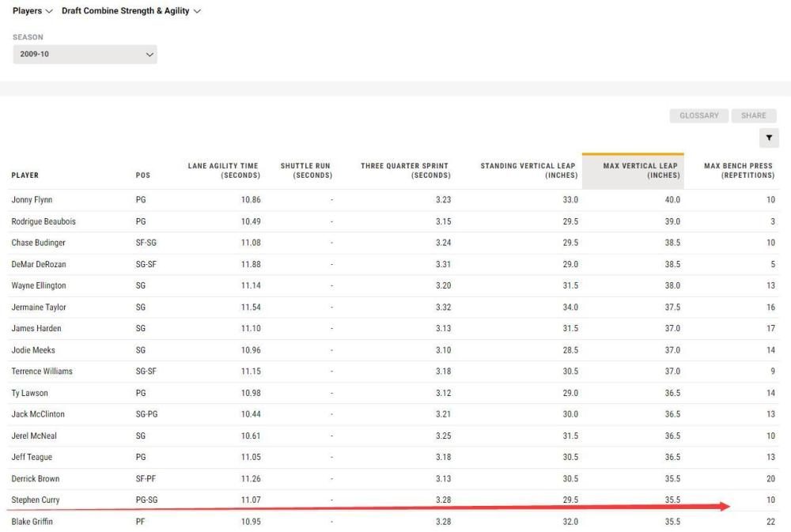Sort by Shuttle Run column header
The width and height of the screenshot is (791, 532).
tap(306, 171)
